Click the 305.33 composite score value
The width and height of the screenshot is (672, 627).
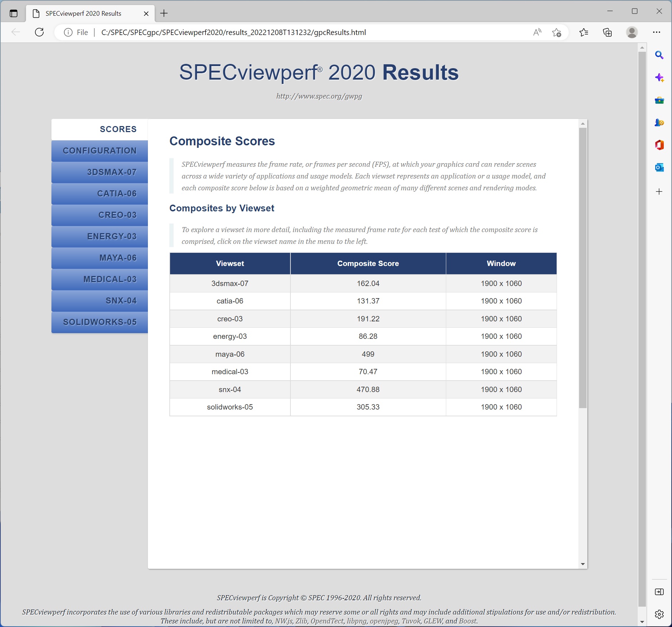(368, 407)
